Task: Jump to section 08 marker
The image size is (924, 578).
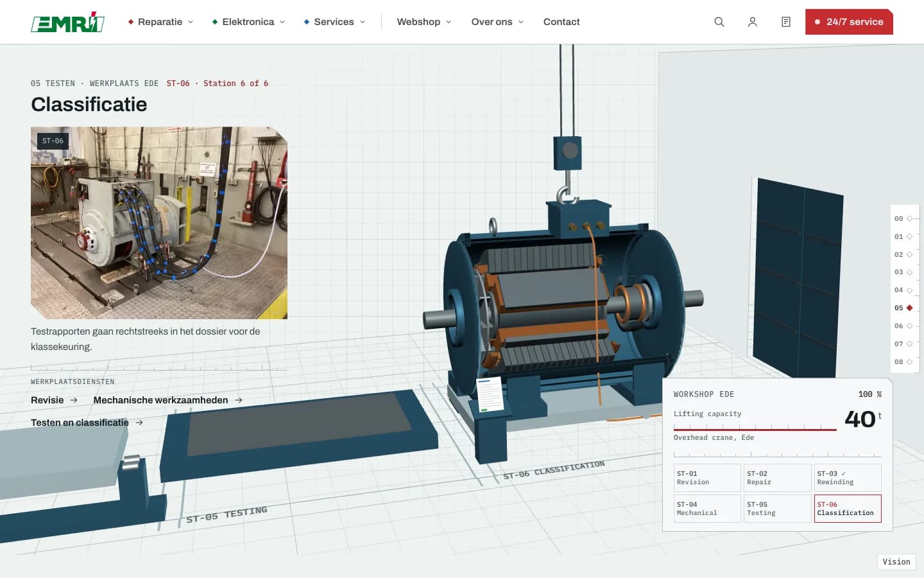Action: click(x=903, y=362)
